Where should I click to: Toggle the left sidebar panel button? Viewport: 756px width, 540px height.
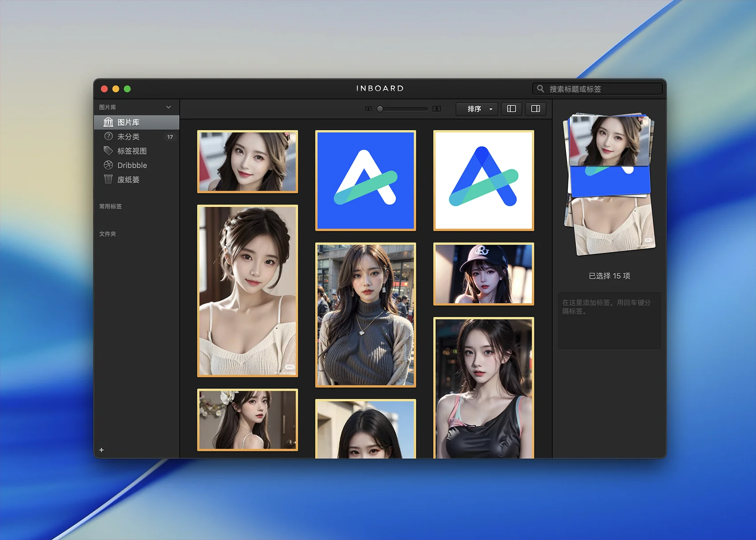tap(511, 109)
